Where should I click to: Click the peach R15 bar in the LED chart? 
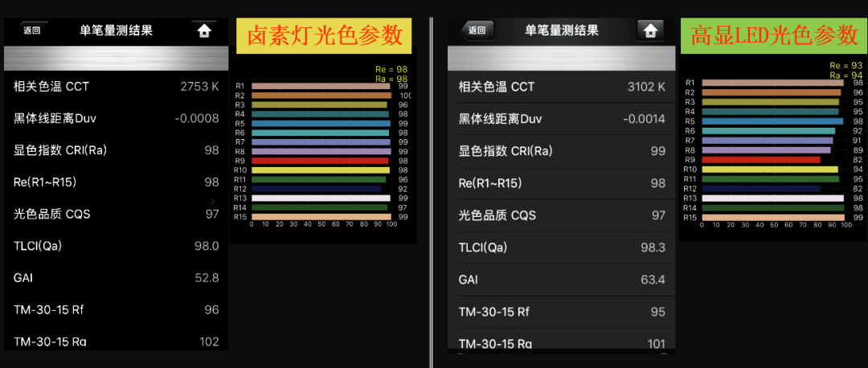773,218
